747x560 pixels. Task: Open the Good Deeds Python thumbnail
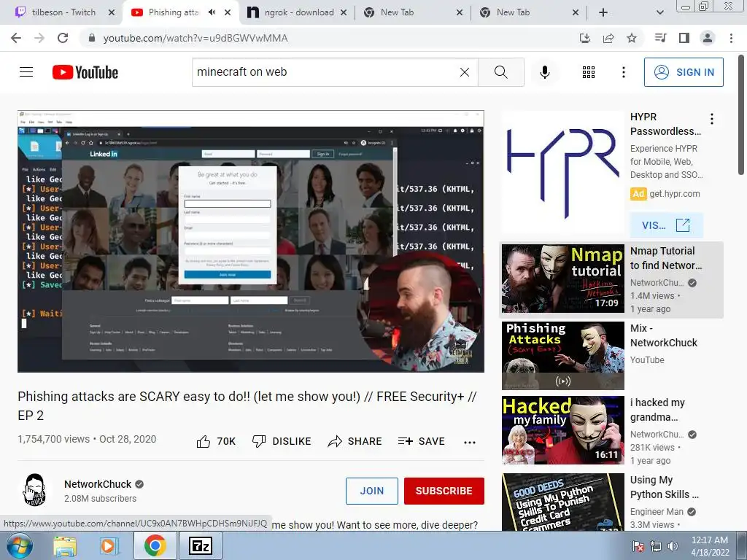[562, 502]
